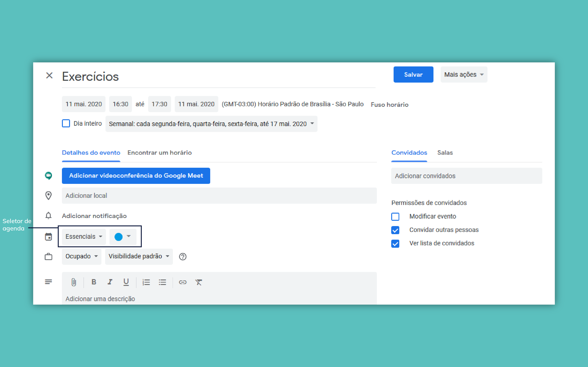Click the attach file paperclip icon
Viewport: 588px width, 367px height.
[x=74, y=282]
